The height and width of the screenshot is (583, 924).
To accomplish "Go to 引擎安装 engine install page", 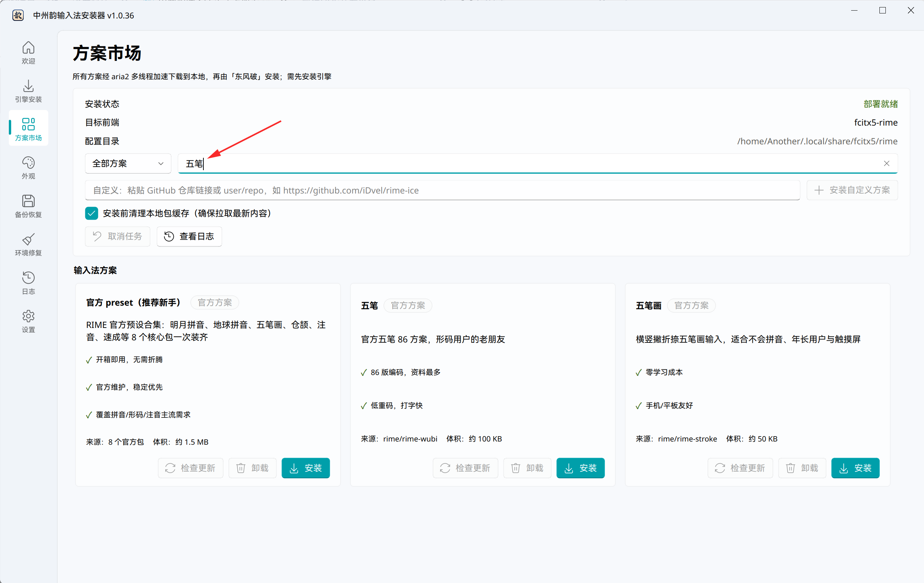I will pyautogui.click(x=28, y=91).
